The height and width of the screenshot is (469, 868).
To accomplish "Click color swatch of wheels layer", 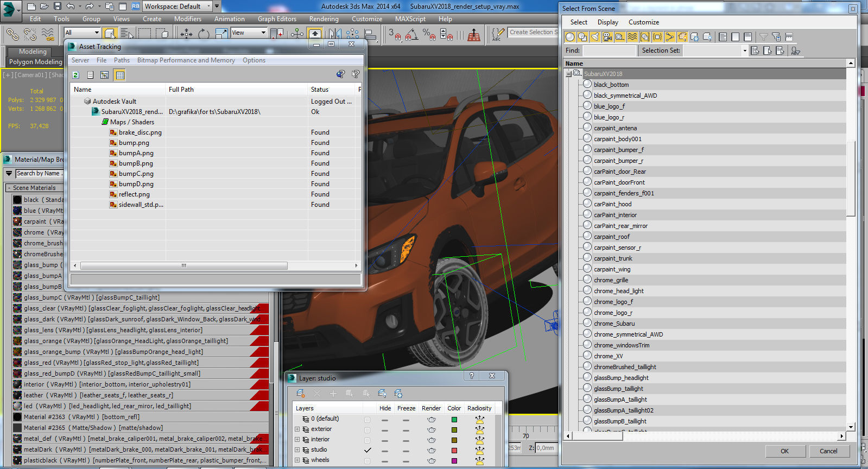I will tap(454, 461).
